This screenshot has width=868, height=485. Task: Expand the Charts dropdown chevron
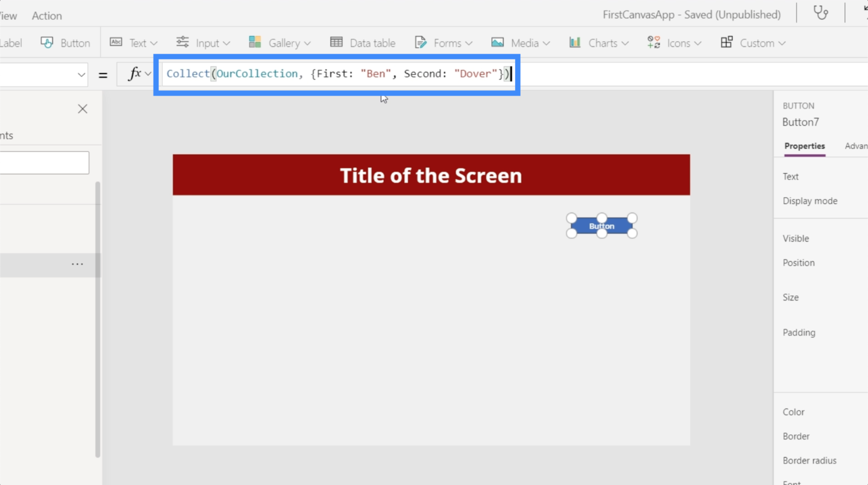pyautogui.click(x=625, y=43)
